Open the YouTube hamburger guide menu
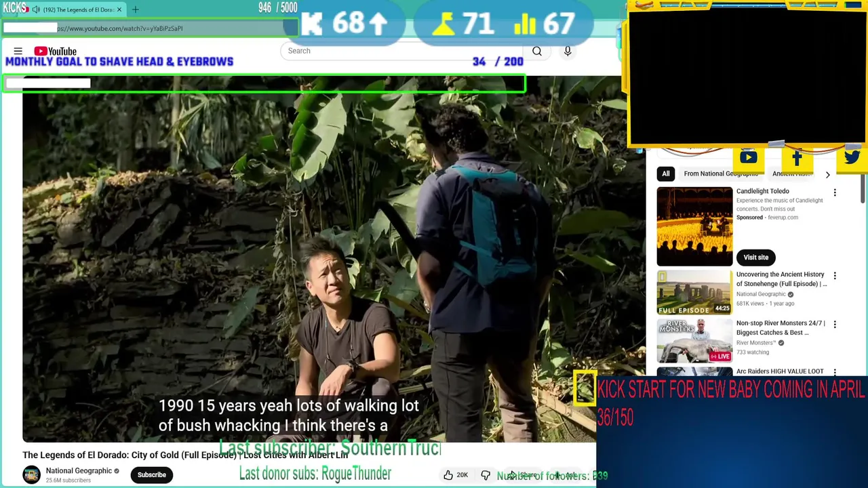Screen dimensions: 868x488 point(18,51)
